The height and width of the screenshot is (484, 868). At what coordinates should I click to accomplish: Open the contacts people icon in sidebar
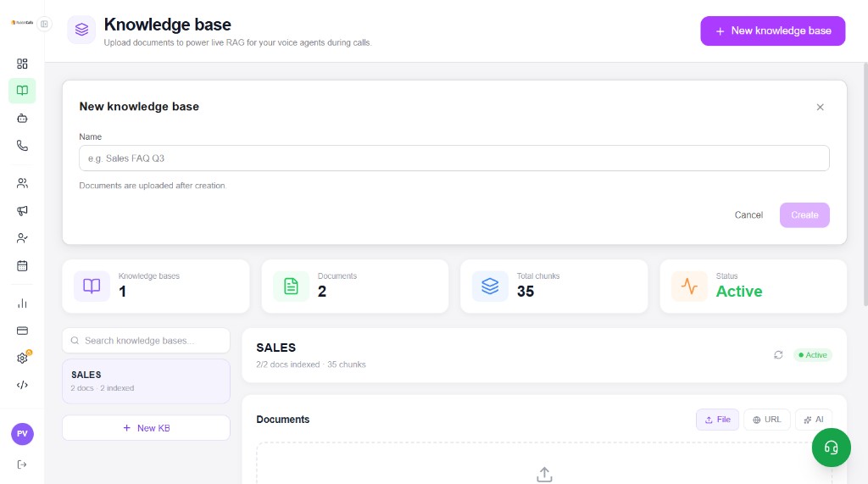pos(22,183)
